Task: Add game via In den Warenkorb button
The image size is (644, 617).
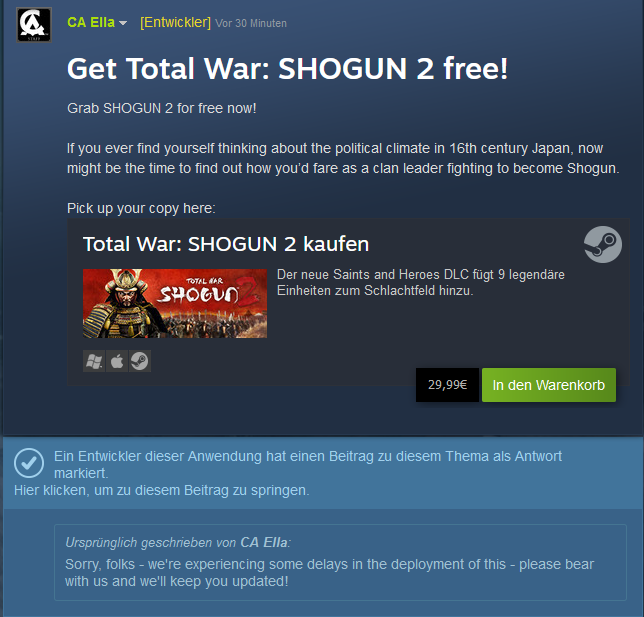Action: tap(549, 385)
